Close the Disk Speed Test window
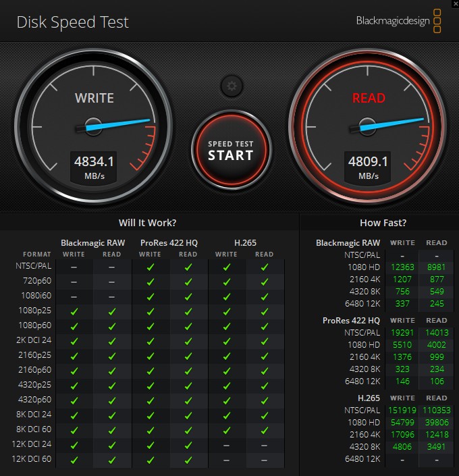The width and height of the screenshot is (459, 476). pyautogui.click(x=455, y=3)
